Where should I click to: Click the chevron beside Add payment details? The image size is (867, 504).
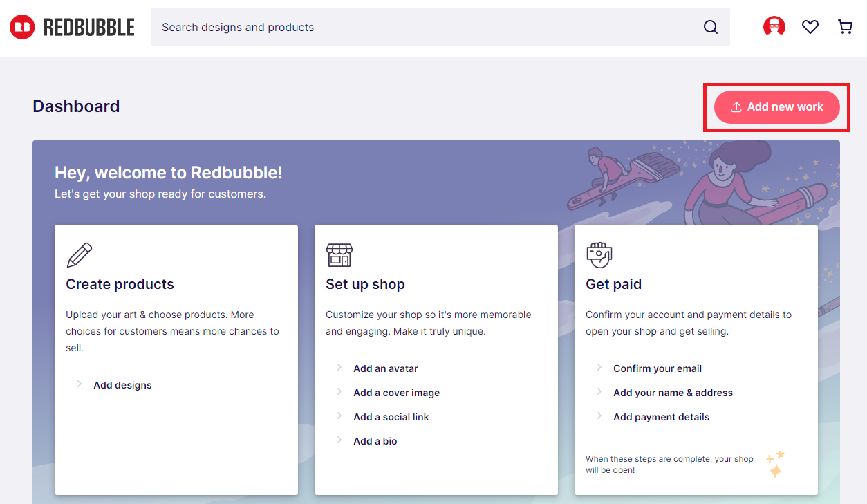(x=599, y=416)
